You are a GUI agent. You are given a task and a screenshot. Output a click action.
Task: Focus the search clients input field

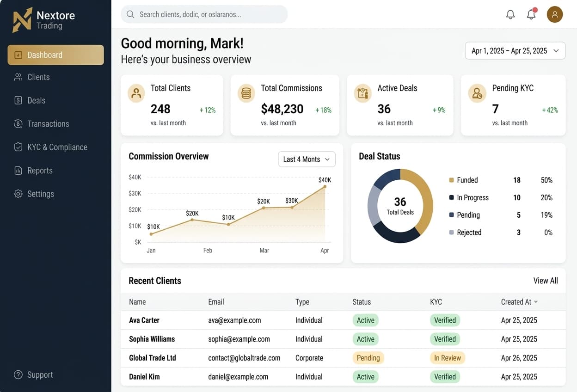pyautogui.click(x=204, y=14)
